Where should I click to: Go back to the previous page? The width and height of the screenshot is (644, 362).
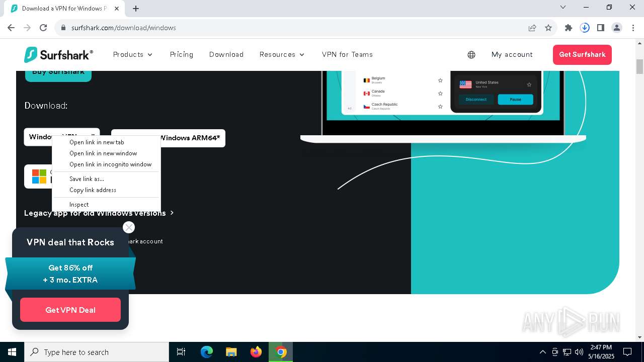tap(11, 28)
